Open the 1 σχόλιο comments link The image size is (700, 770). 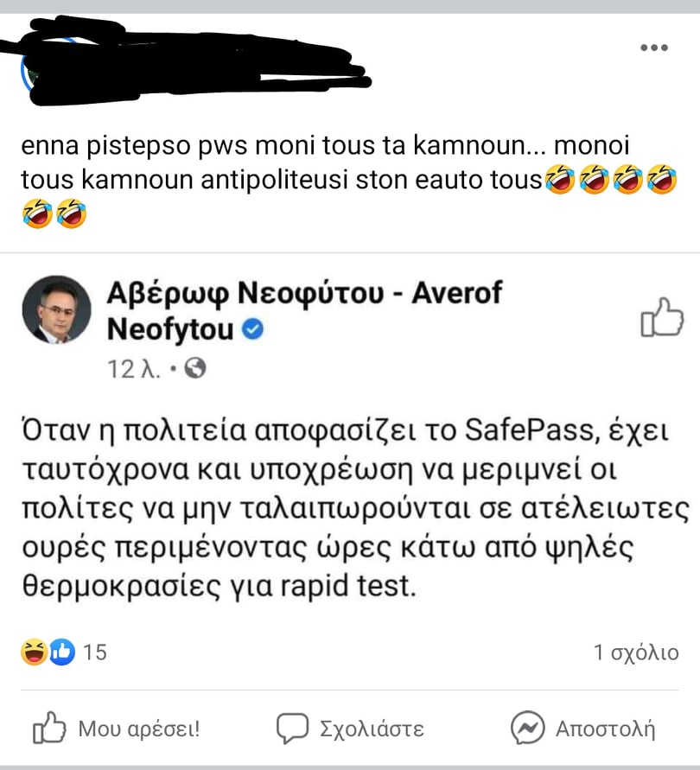tap(636, 652)
